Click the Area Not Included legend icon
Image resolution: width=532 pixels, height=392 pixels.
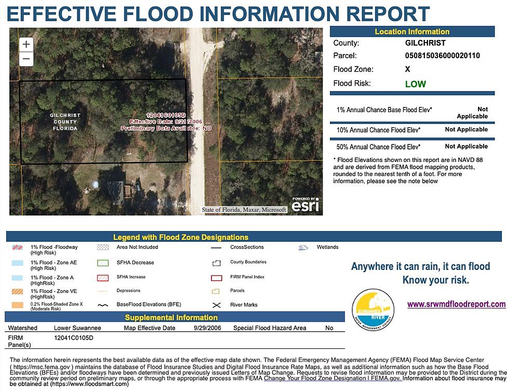pyautogui.click(x=103, y=247)
